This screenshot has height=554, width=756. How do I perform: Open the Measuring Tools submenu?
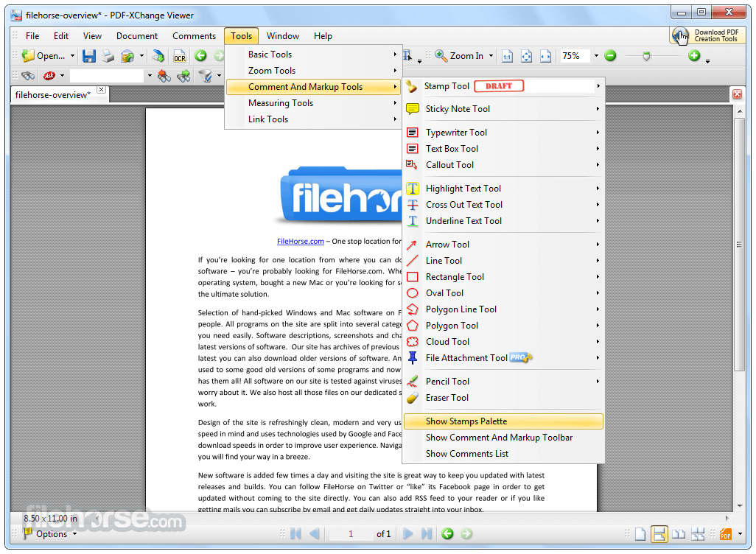[313, 103]
